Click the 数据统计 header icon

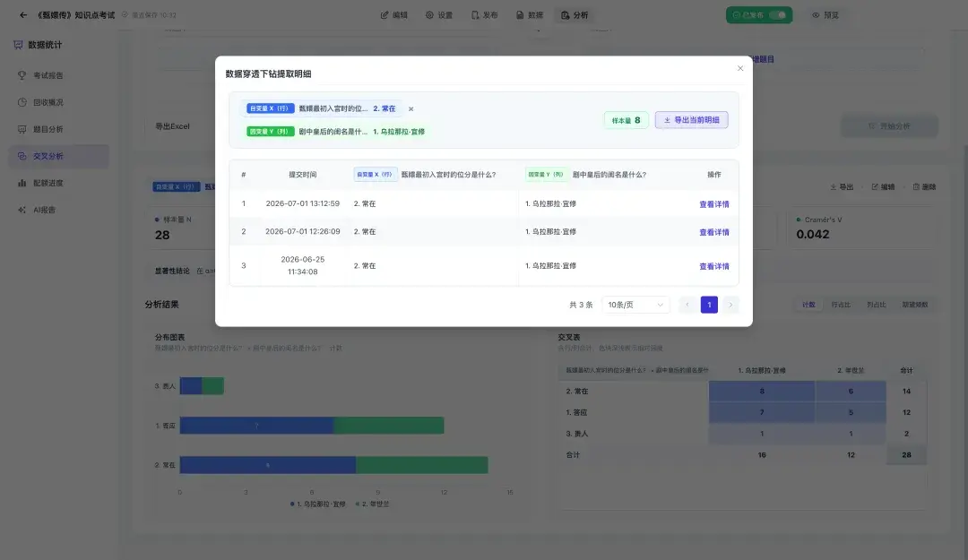tap(18, 45)
